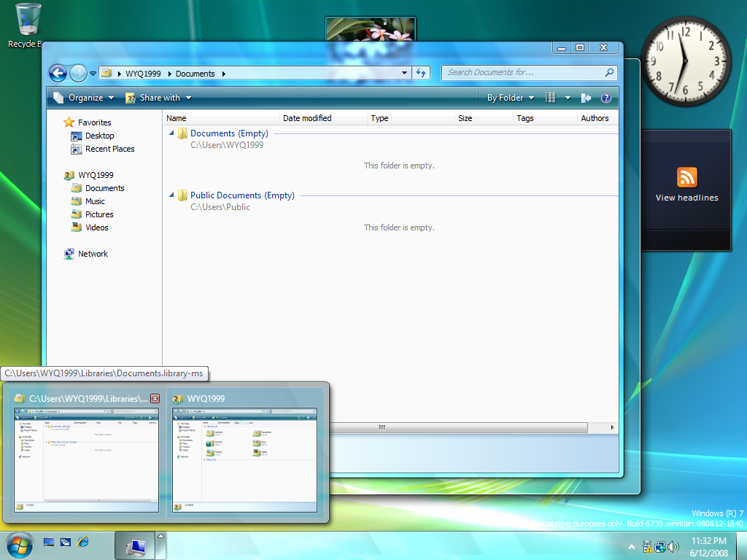The width and height of the screenshot is (747, 560).
Task: Open Internet Explorer from quick launch
Action: [82, 542]
